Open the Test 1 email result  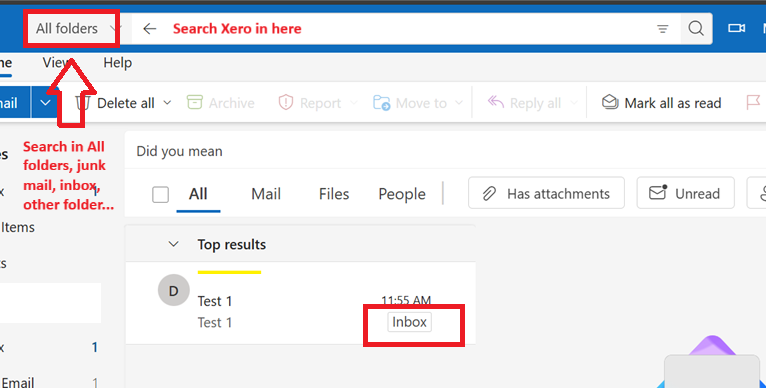point(300,303)
